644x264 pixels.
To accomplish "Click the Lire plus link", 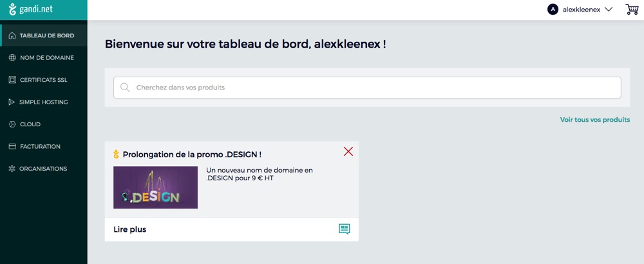I will point(130,229).
